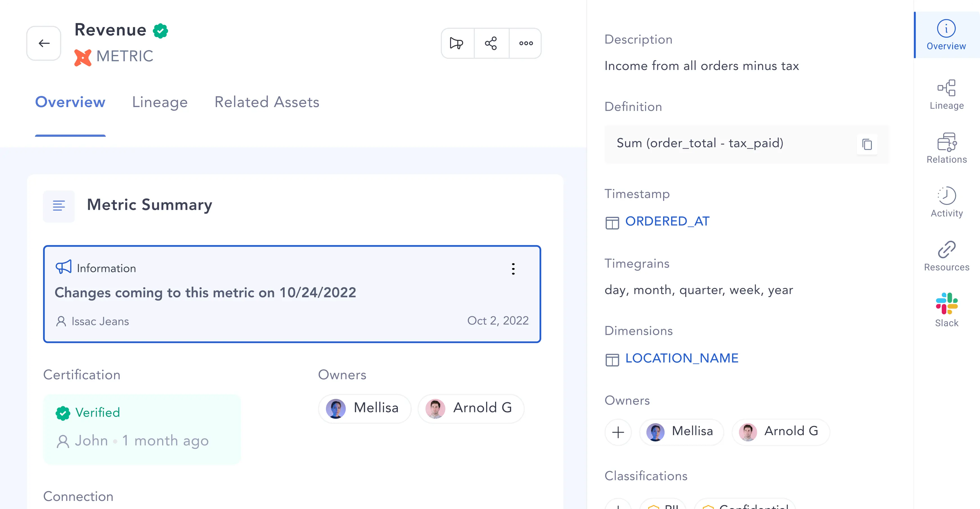Screen dimensions: 980x509
Task: Click the timegrains list day, month, quarter
Action: [x=699, y=290]
